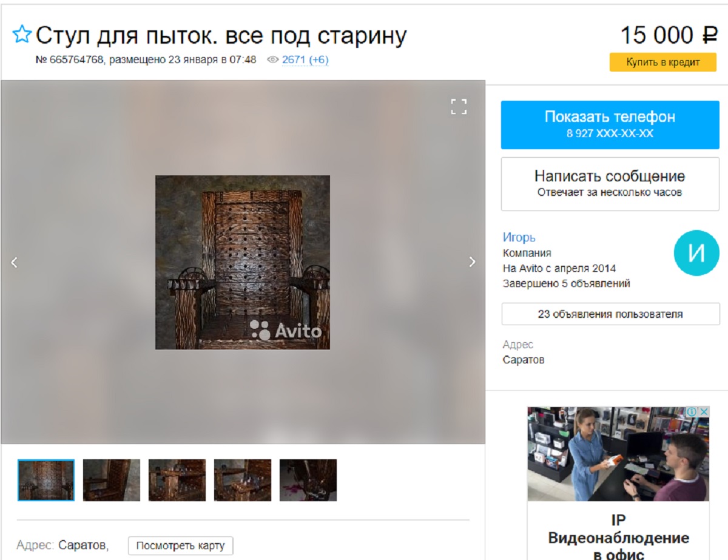Screen dimensions: 728x560
Task: Open the IP Видеонаблюдение advertisement
Action: [x=618, y=483]
